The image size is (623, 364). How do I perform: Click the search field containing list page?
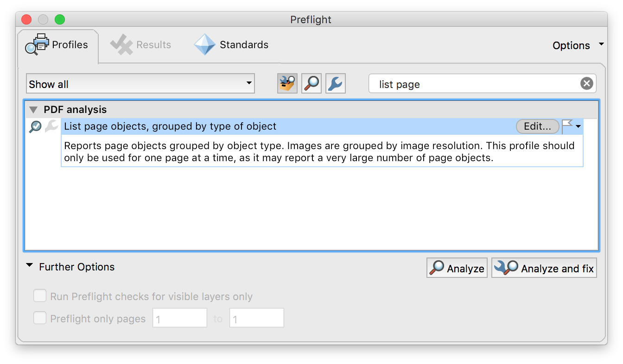coord(473,84)
